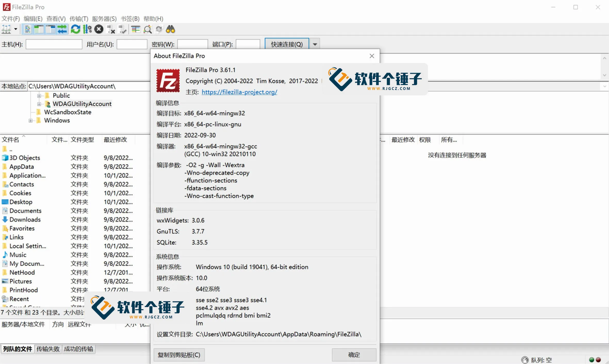Open 查看(V) menu

56,19
